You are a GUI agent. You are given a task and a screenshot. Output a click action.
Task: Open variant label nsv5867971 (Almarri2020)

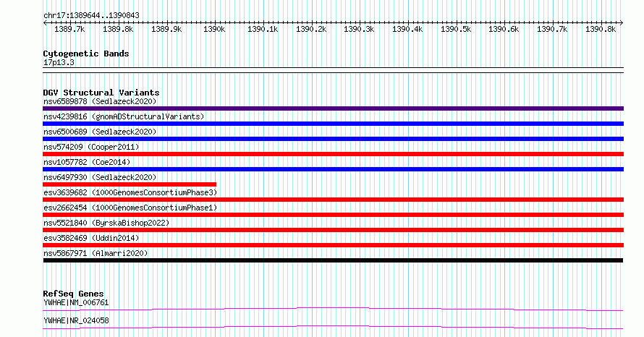pos(96,253)
